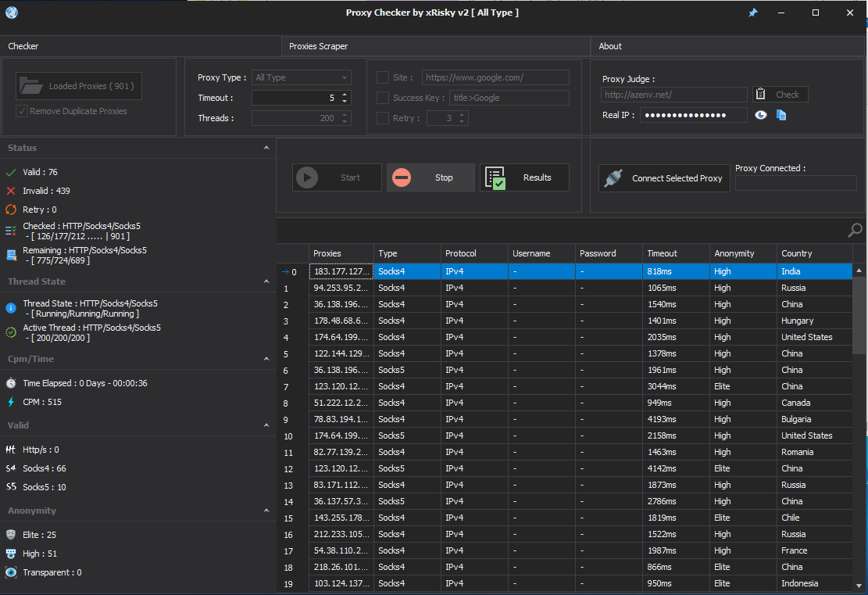The width and height of the screenshot is (868, 595).
Task: Increase the Timeout value with up arrow
Action: coord(345,95)
